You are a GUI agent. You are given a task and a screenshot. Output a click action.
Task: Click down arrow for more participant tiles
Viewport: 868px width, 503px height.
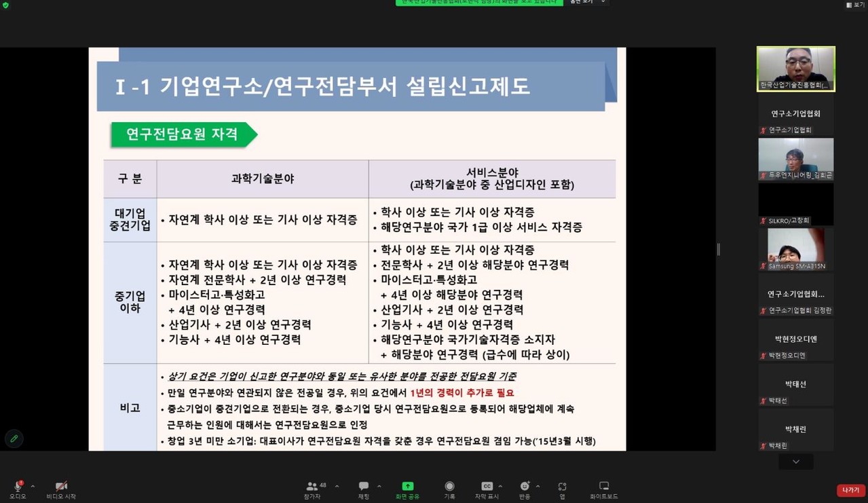pyautogui.click(x=796, y=462)
